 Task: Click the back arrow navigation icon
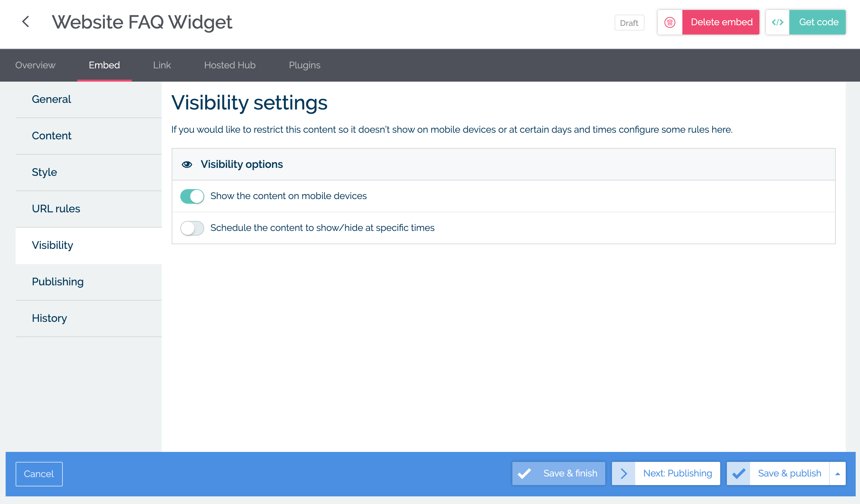pyautogui.click(x=25, y=22)
